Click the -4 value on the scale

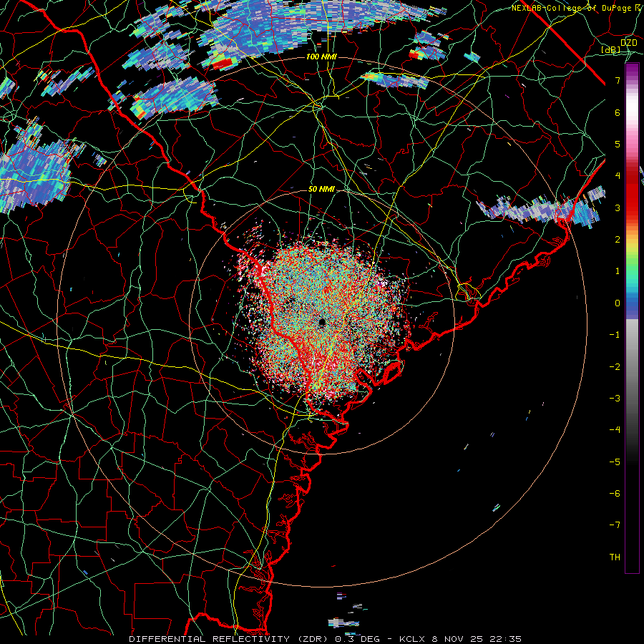pos(615,429)
